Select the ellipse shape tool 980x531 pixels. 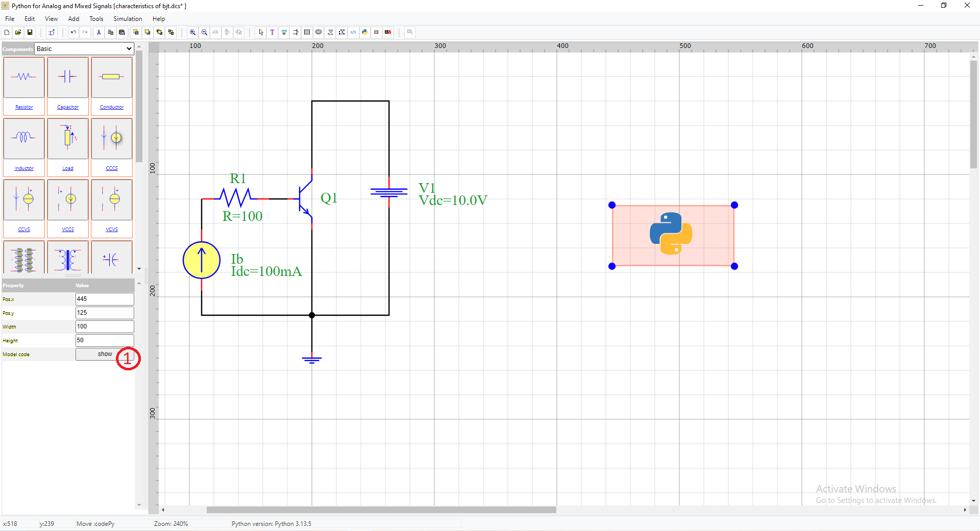[x=318, y=32]
